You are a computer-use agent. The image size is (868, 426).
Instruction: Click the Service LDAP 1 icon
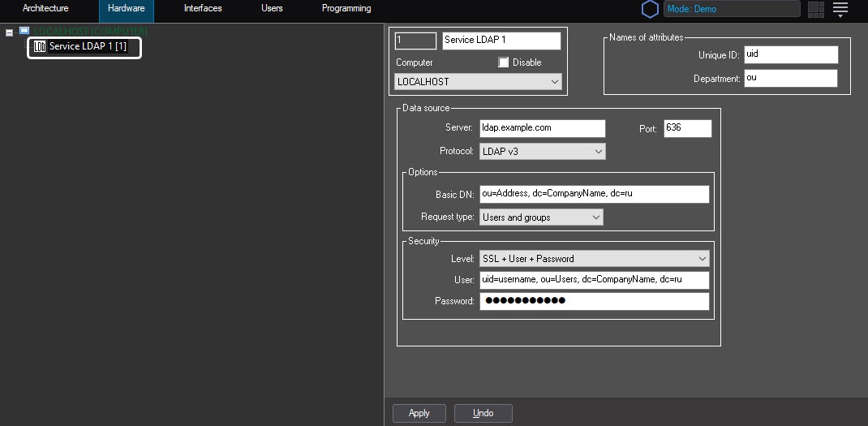(x=40, y=47)
